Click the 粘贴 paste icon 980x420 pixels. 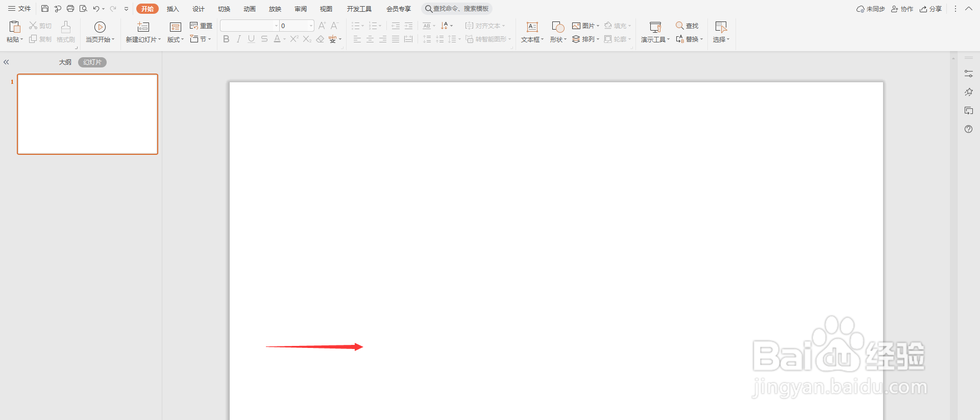click(x=15, y=27)
